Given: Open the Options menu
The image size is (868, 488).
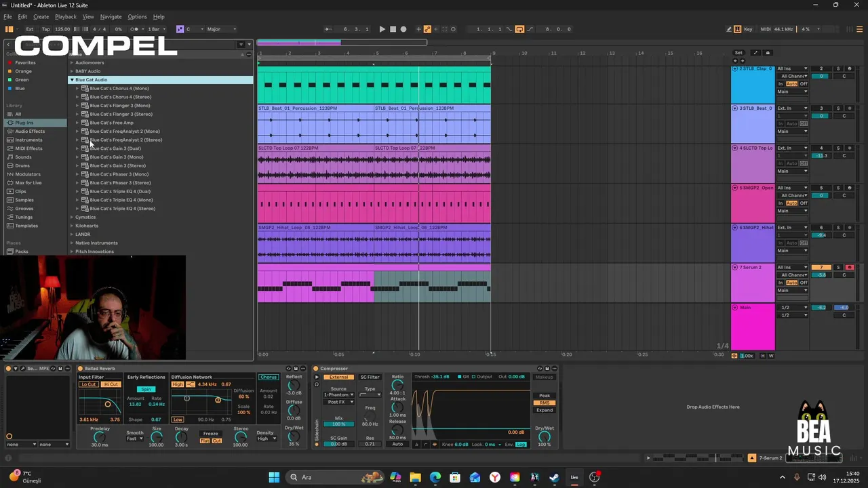Looking at the screenshot, I should (137, 16).
